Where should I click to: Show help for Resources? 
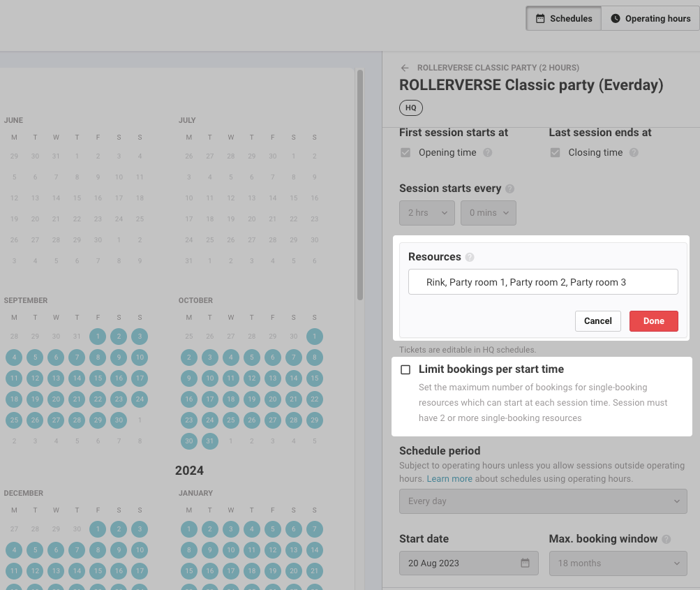tap(470, 257)
